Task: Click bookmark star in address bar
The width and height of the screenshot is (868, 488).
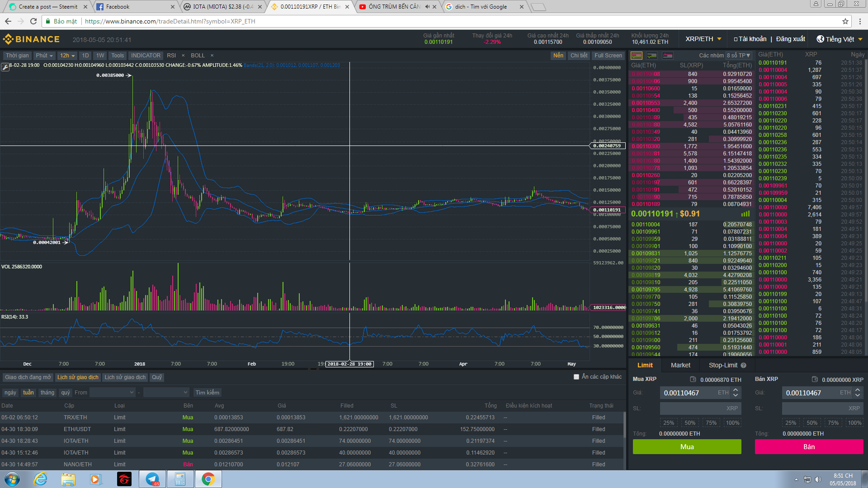Action: point(845,21)
